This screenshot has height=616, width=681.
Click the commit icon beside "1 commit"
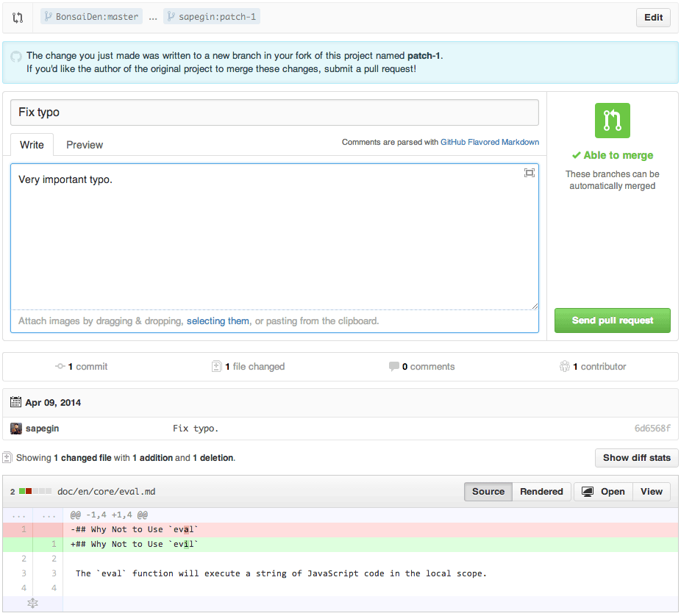[60, 366]
